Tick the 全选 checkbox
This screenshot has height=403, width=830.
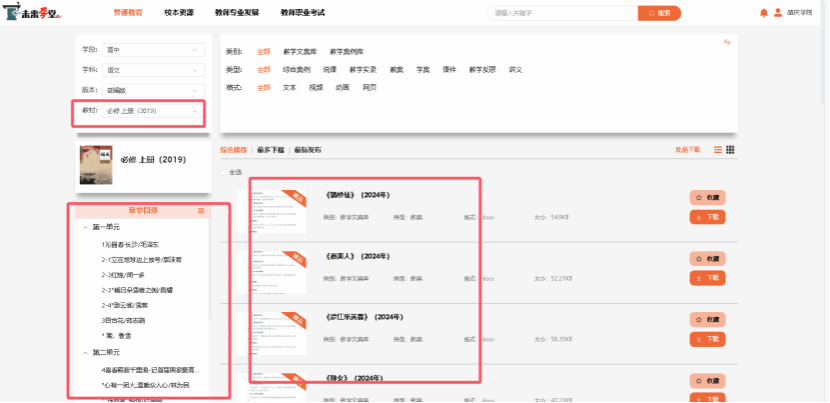223,172
